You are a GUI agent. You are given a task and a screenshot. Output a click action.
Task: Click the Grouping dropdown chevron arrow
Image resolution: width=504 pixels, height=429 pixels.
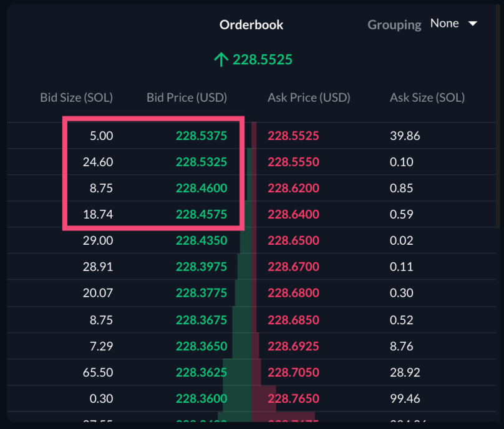click(472, 24)
